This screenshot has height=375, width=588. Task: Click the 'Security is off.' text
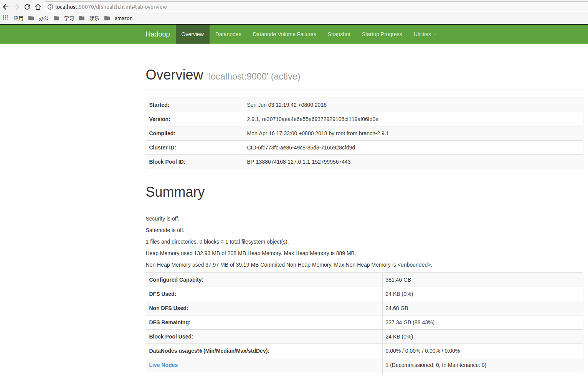tap(162, 219)
